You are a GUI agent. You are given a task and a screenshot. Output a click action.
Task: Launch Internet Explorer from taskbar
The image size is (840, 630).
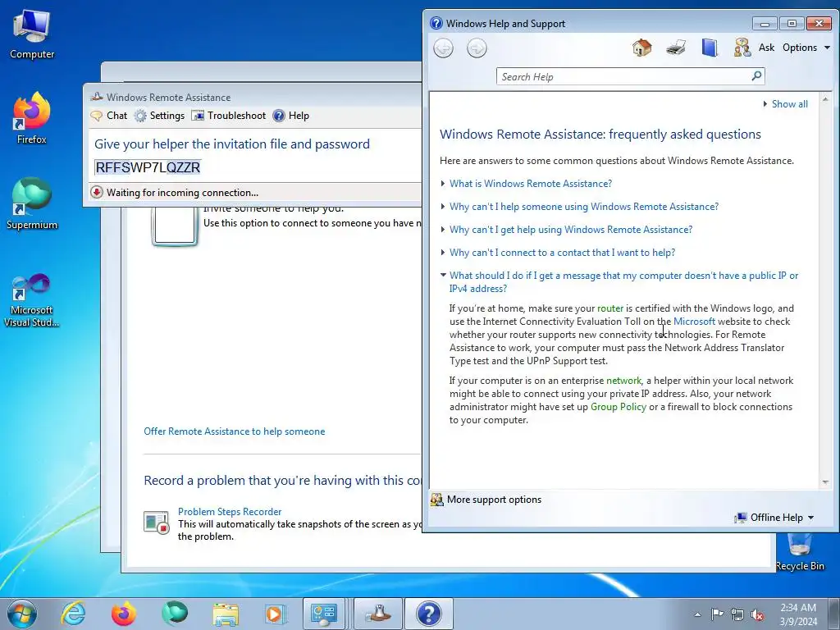[x=73, y=614]
